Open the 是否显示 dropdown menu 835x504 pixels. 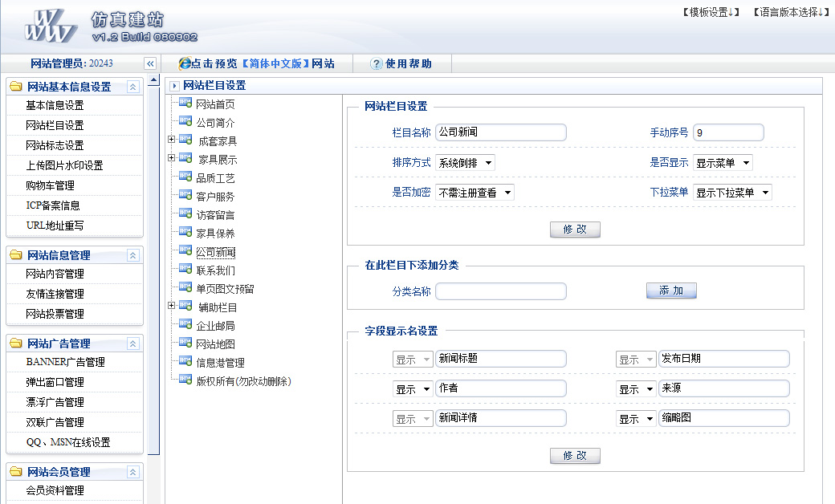pyautogui.click(x=723, y=163)
